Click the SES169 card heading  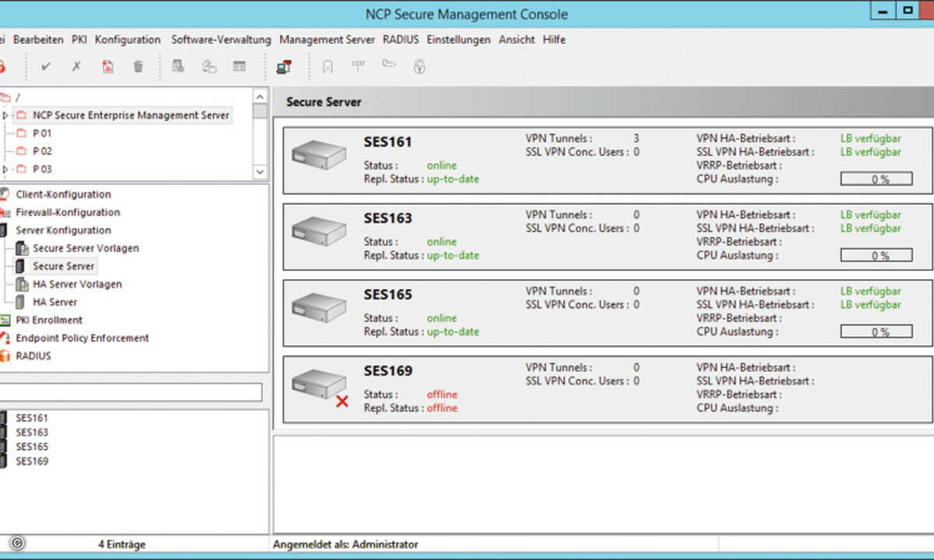pyautogui.click(x=388, y=371)
